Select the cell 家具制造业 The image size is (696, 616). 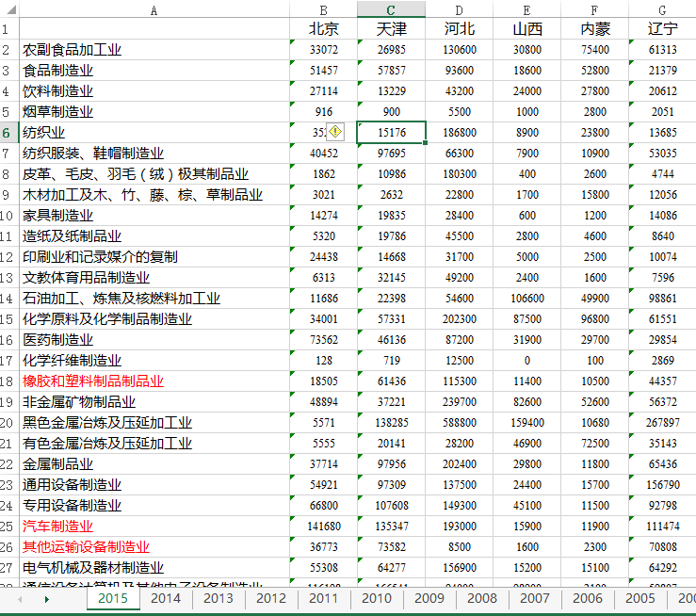(154, 216)
